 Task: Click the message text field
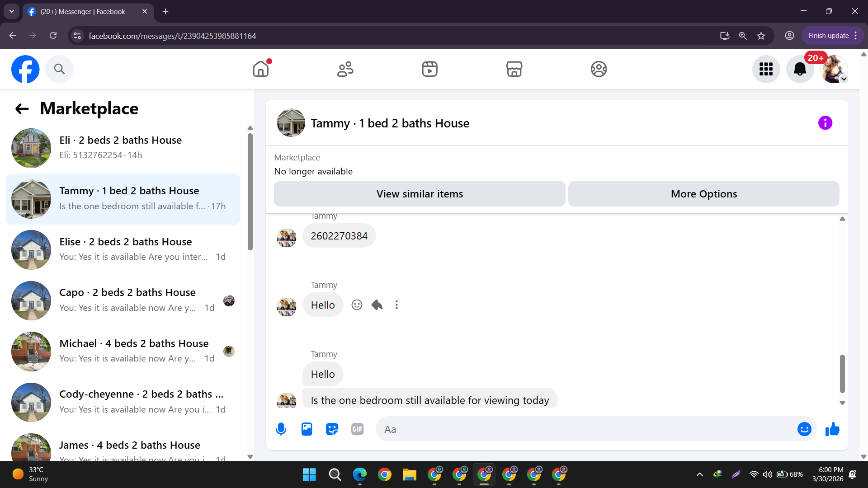583,429
